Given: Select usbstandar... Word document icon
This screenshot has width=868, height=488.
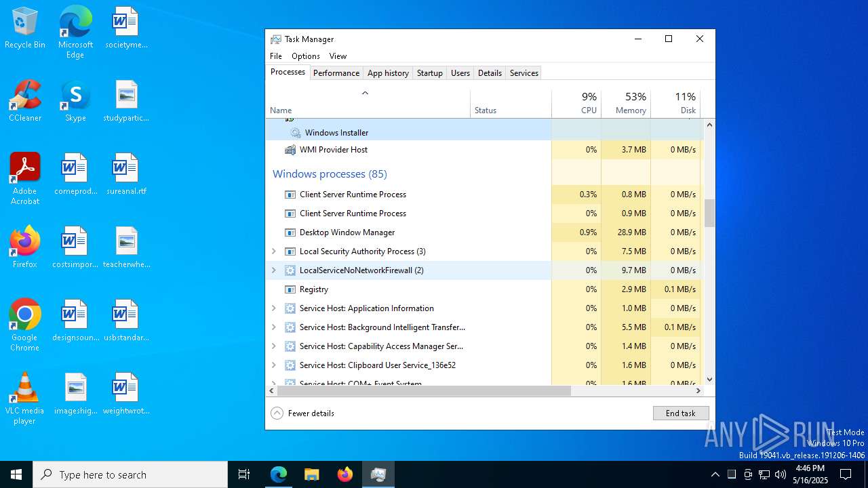Looking at the screenshot, I should pyautogui.click(x=126, y=321).
